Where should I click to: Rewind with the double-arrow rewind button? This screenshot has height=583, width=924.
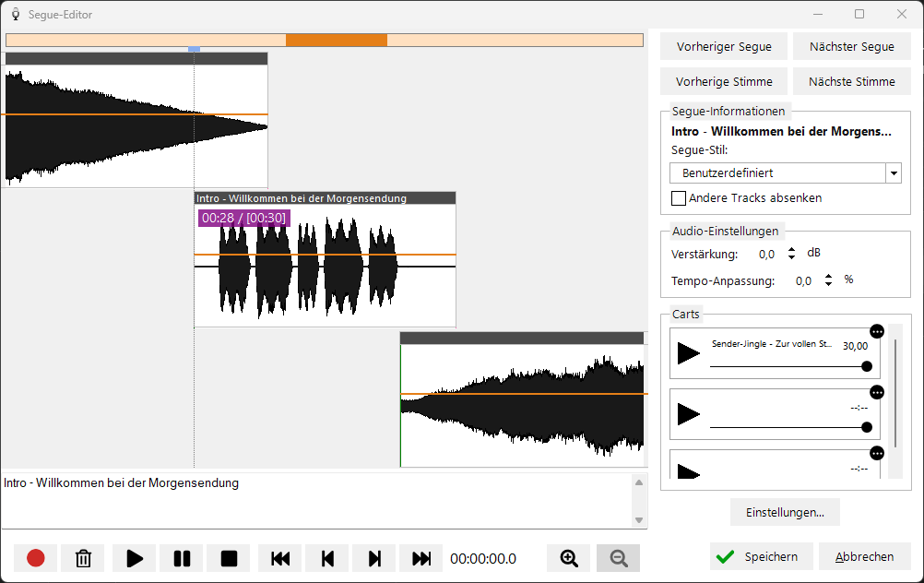[x=280, y=558]
